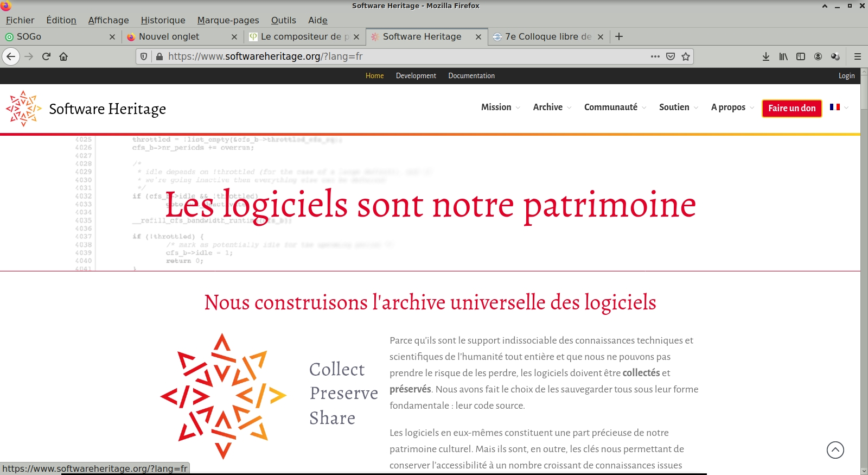Screen dimensions: 868x475
Task: Toggle the sidebar view icon
Action: tap(801, 56)
